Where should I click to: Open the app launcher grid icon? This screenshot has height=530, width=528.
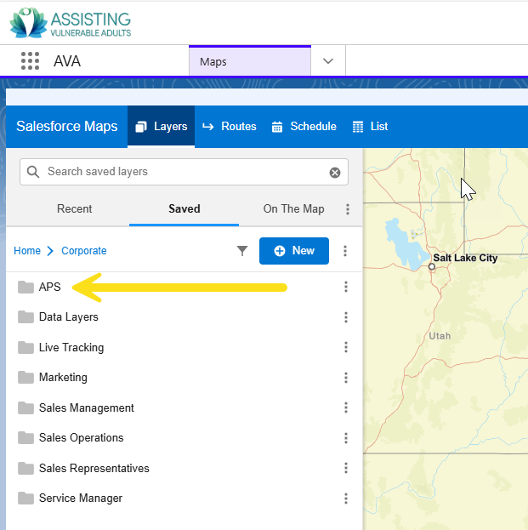[30, 61]
